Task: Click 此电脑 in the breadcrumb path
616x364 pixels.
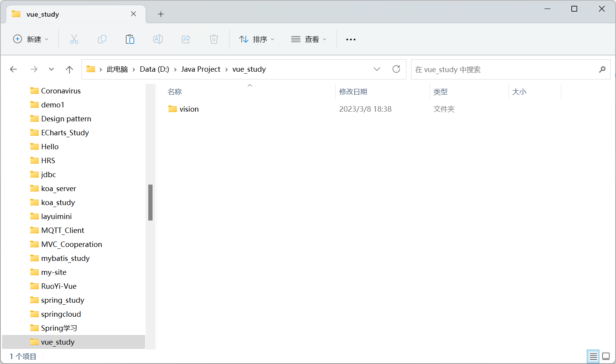Action: [117, 69]
